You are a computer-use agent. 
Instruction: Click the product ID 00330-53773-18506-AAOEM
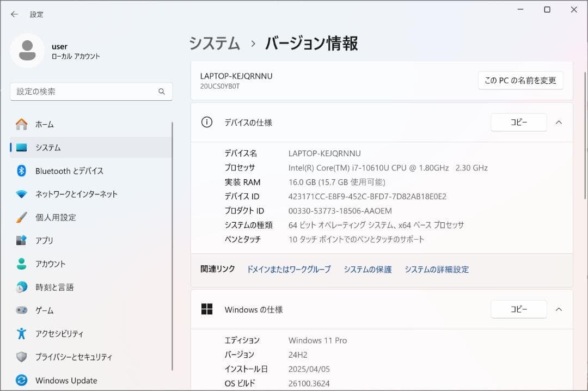tap(340, 211)
